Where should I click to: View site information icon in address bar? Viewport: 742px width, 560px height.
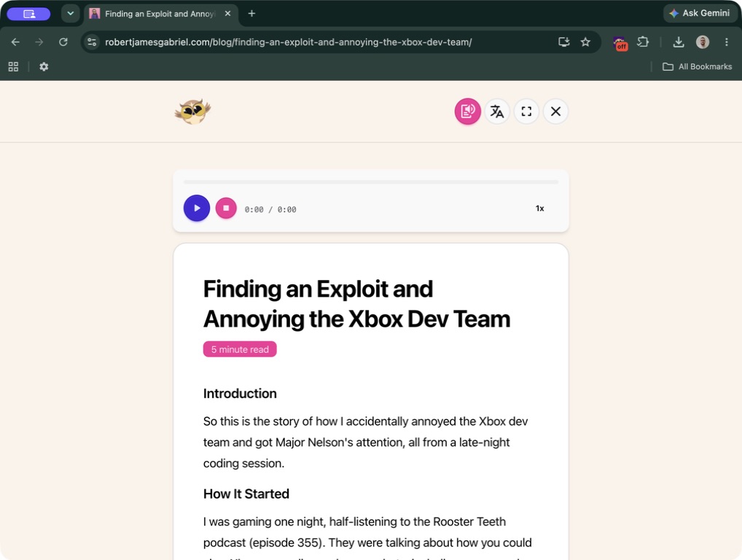[92, 42]
